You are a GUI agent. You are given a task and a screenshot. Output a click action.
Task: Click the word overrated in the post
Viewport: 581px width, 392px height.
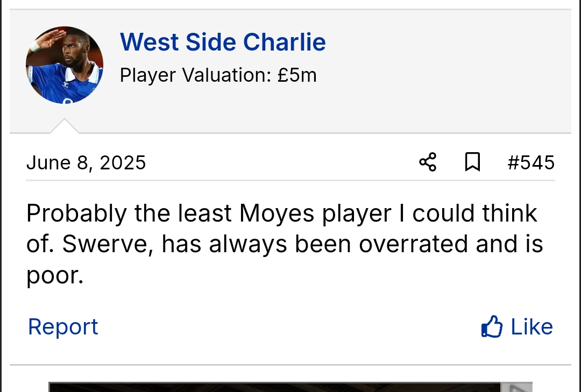tap(414, 245)
